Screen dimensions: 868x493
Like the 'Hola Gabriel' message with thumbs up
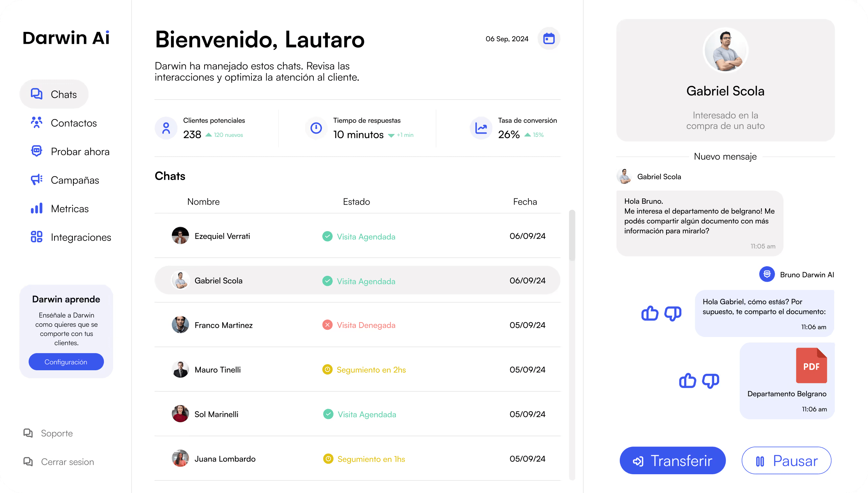(649, 313)
